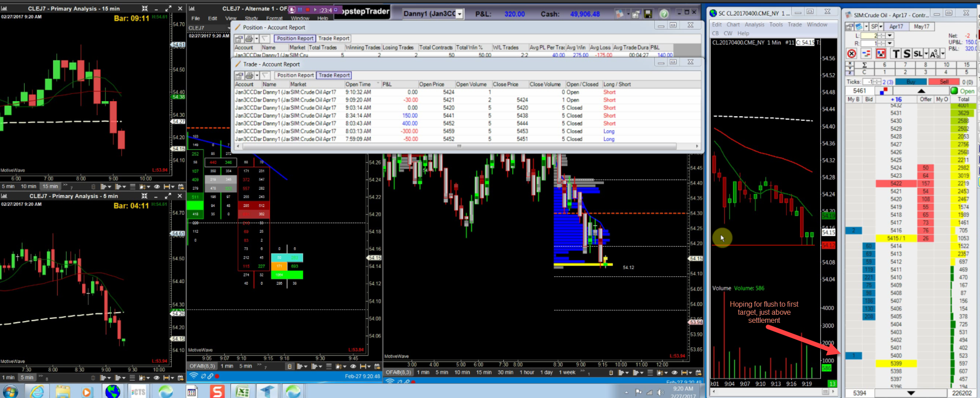Click the print icon in the Trade Account Report
Screen dimensions: 980x398
click(249, 75)
